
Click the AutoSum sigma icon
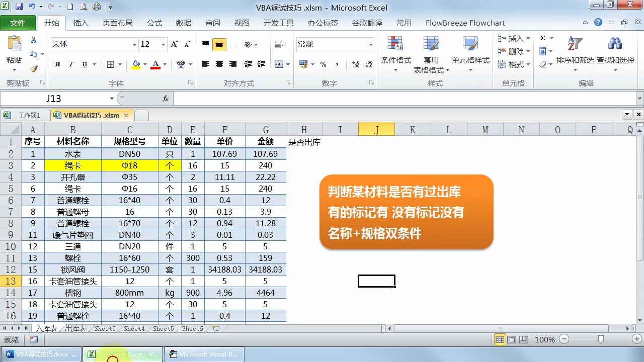(543, 38)
